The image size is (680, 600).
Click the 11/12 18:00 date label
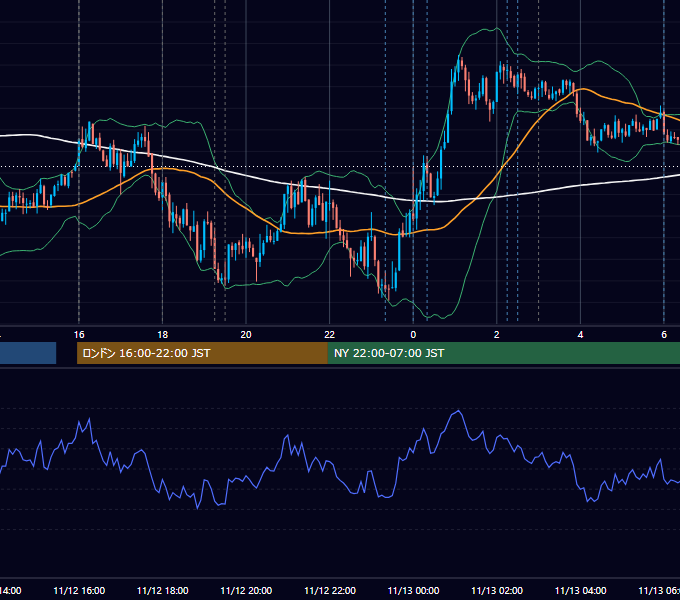click(x=163, y=590)
